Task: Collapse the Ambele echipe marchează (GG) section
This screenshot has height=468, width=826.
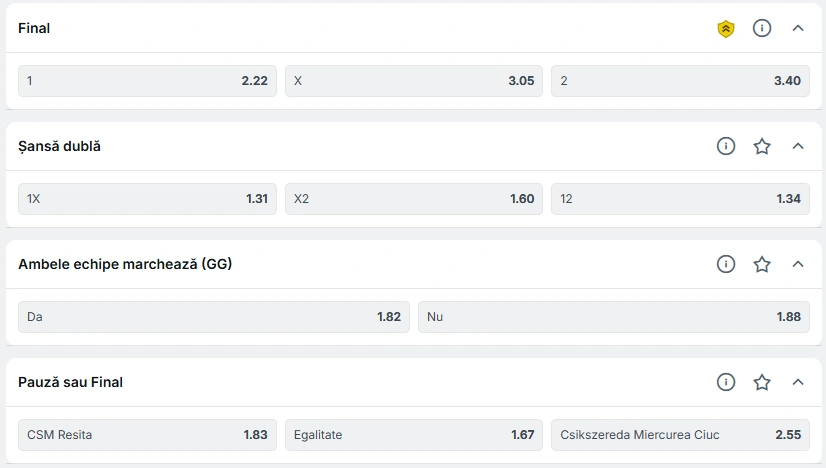Action: click(x=798, y=264)
